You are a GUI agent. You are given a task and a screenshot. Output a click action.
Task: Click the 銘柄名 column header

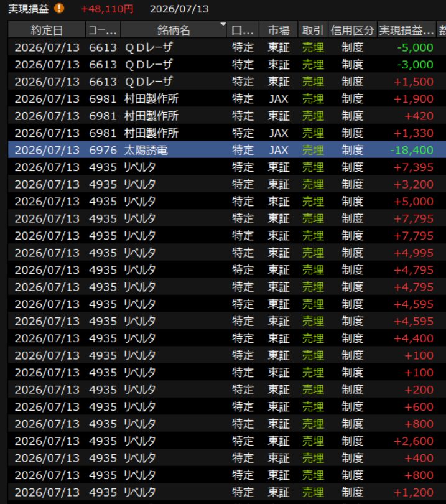pos(174,30)
